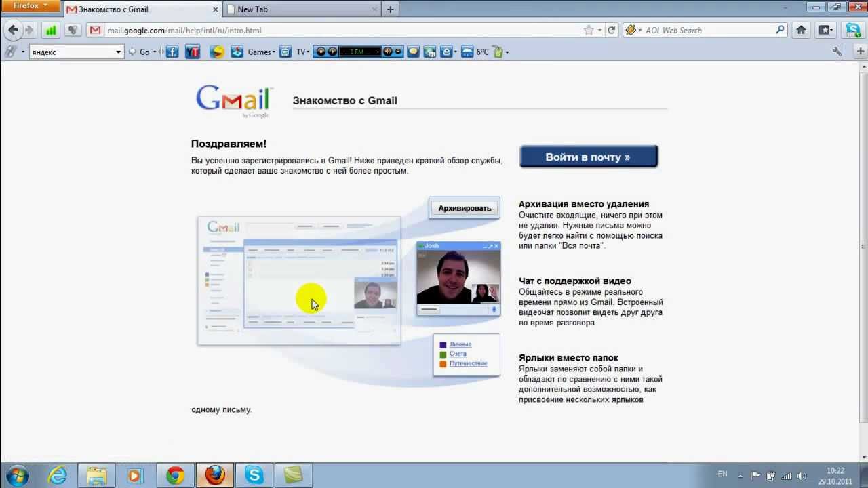Screen dimensions: 868x488
Task: Expand the AOL search engine selector arrow
Action: coord(639,30)
